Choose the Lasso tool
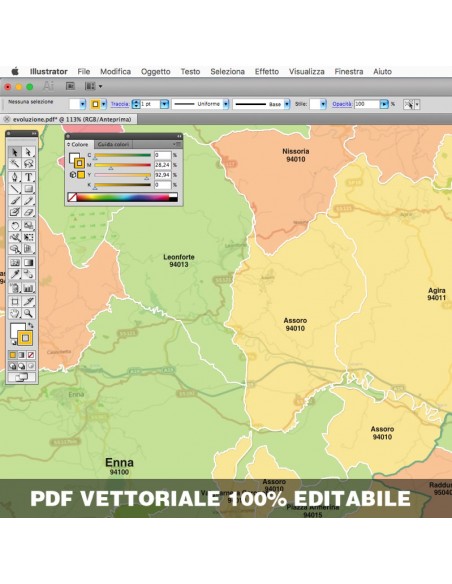This screenshot has height=584, width=452. pos(28,164)
